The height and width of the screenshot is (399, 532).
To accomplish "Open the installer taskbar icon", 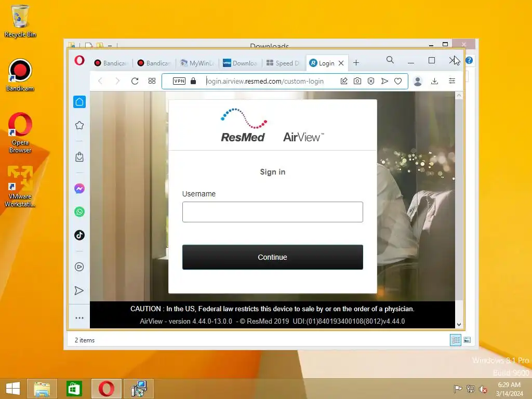I will pos(138,389).
